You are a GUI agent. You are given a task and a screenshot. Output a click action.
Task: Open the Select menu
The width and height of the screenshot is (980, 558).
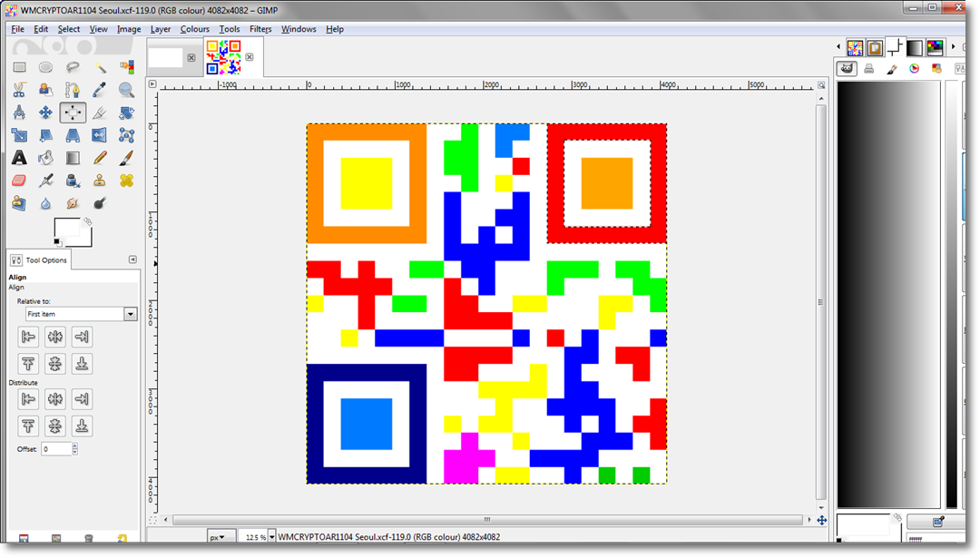tap(69, 29)
